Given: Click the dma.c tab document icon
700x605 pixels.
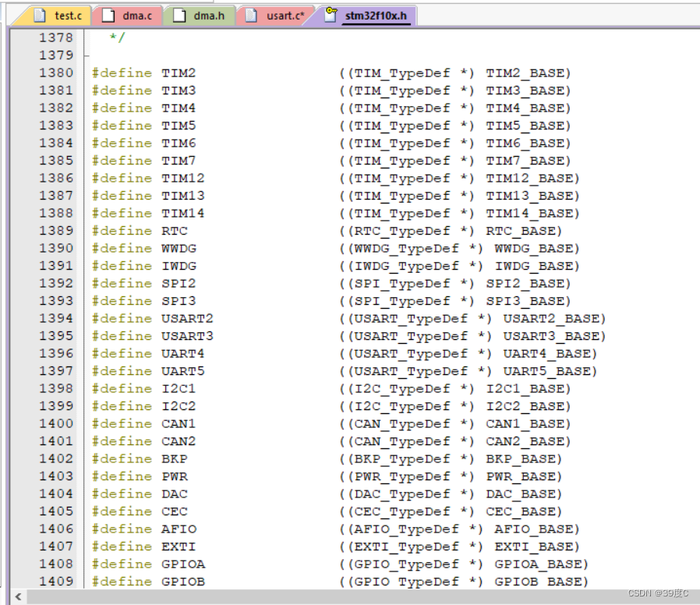Looking at the screenshot, I should [108, 15].
